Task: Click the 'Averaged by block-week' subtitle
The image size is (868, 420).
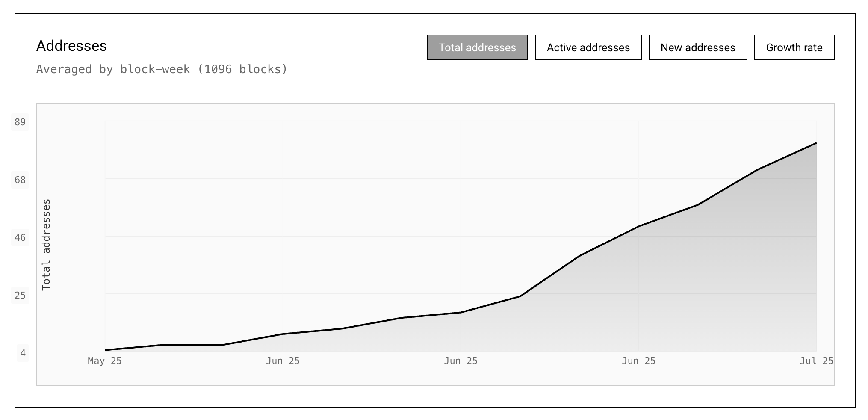Action: click(x=162, y=69)
